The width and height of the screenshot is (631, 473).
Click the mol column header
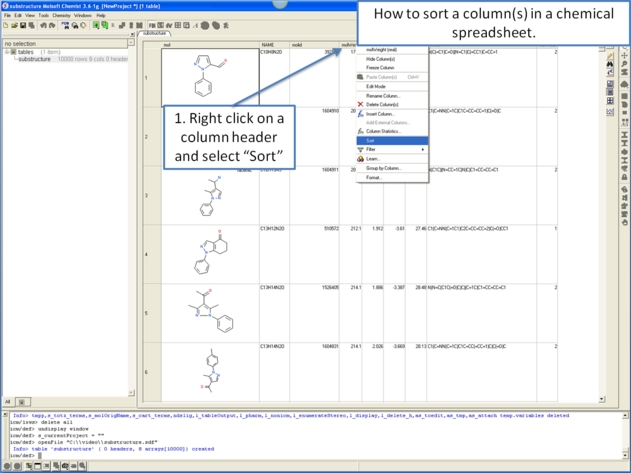167,45
